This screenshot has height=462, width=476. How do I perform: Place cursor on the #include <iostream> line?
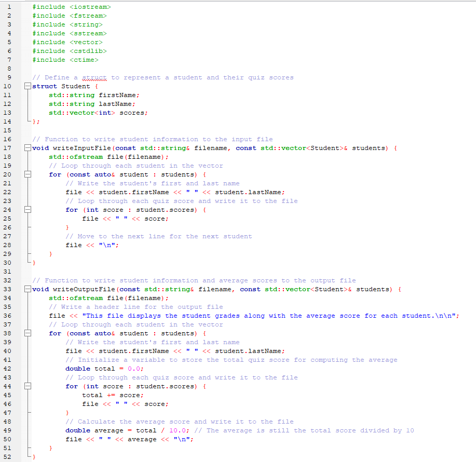point(73,7)
